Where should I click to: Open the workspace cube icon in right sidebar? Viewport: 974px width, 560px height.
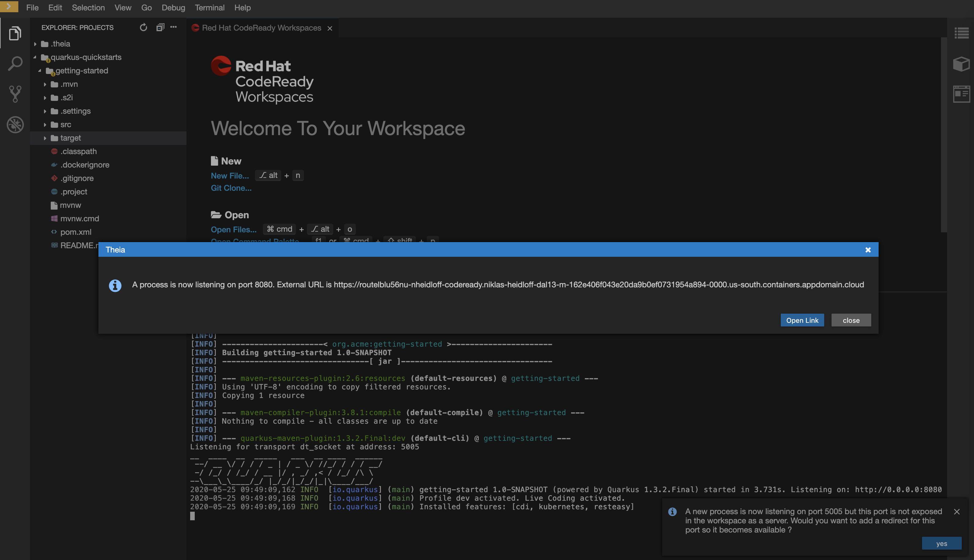[961, 64]
